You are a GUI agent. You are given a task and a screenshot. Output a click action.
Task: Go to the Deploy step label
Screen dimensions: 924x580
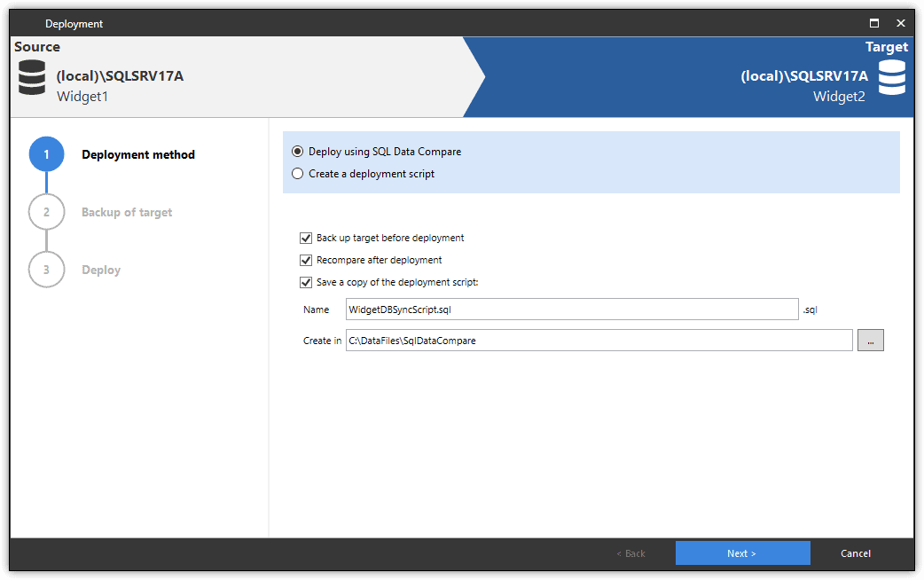coord(101,270)
